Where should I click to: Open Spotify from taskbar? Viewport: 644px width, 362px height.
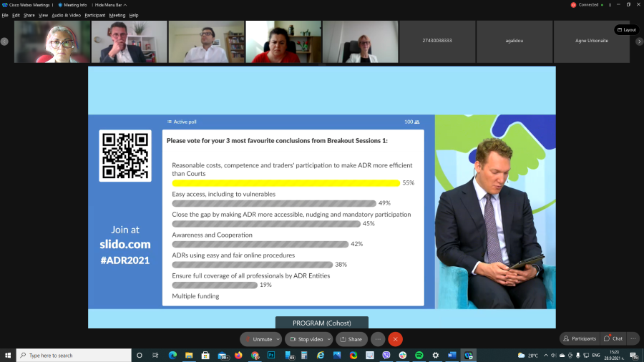coord(419,355)
